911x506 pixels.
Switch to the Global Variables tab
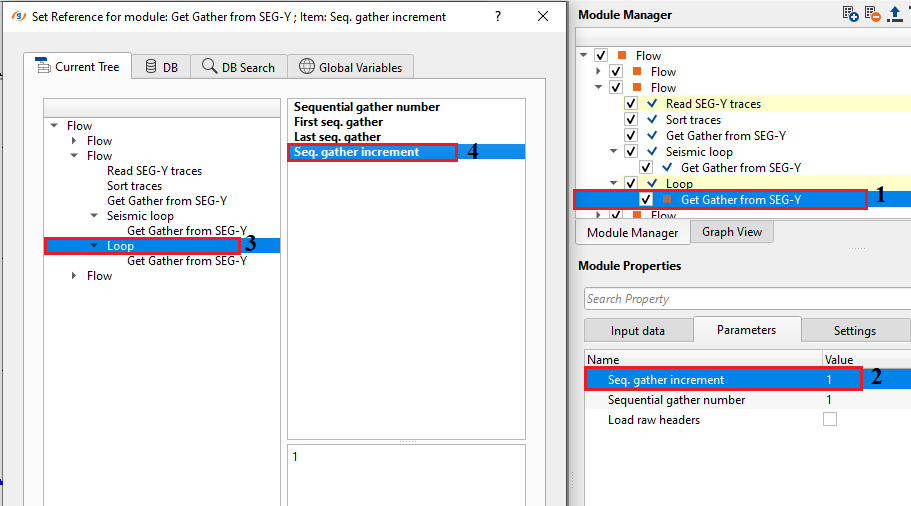point(351,67)
